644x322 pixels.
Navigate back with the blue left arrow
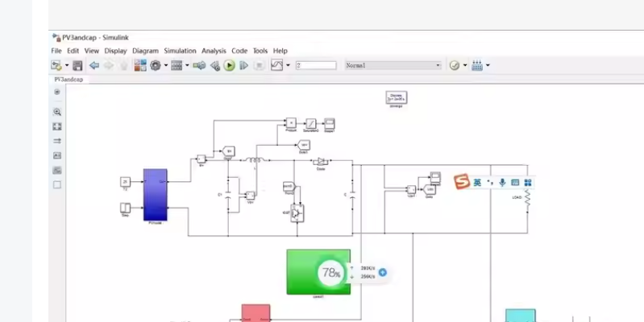click(94, 65)
